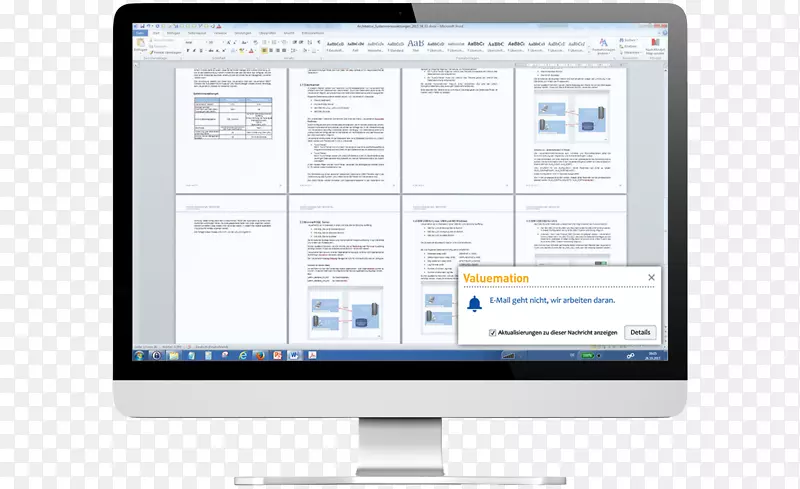Click the Word help icon at ribbon's right end
800x489 pixels.
pos(664,33)
